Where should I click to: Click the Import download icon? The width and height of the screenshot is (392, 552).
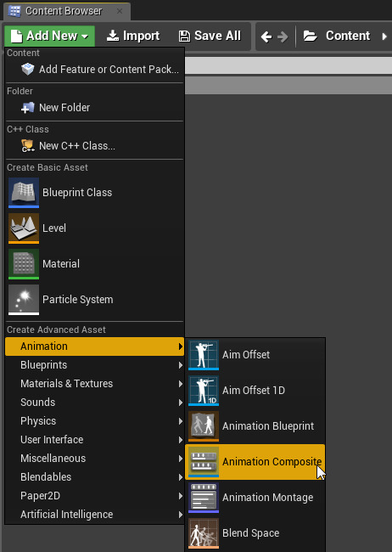point(113,36)
